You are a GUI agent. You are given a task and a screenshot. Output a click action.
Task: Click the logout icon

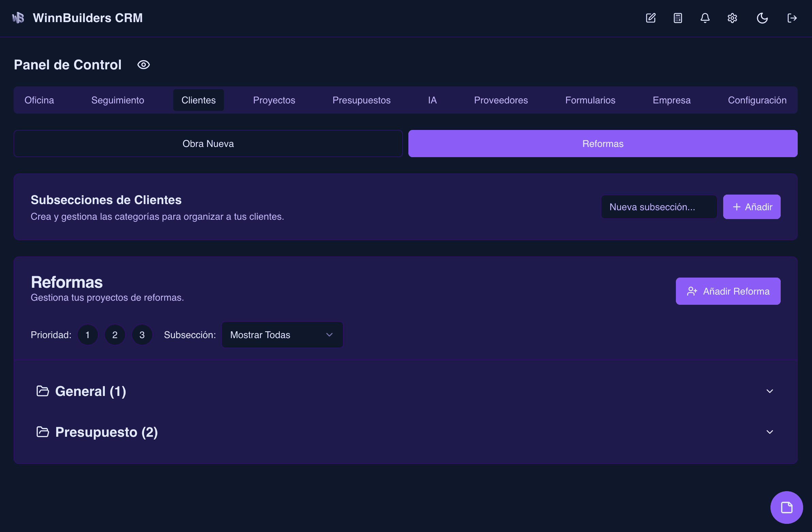pos(792,18)
